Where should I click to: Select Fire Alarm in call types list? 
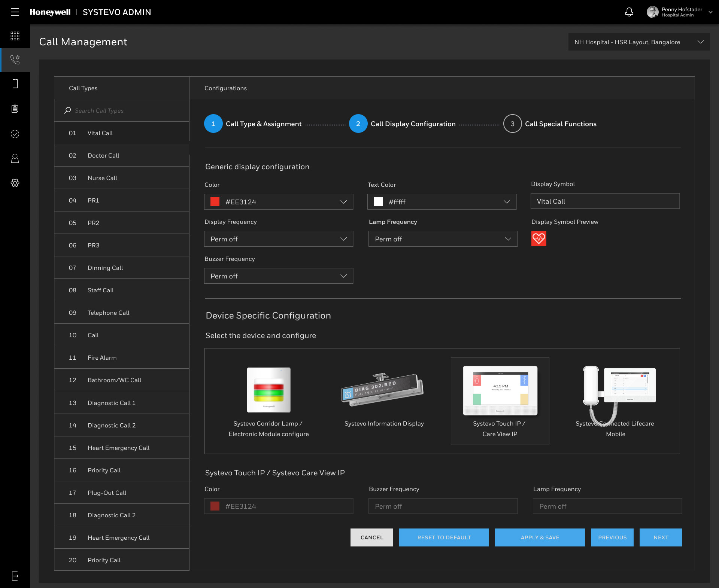102,357
